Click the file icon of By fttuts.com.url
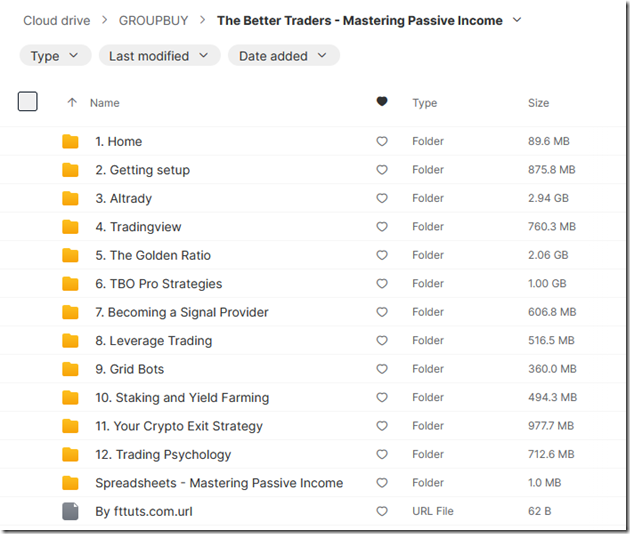Image resolution: width=630 pixels, height=534 pixels. click(x=70, y=511)
